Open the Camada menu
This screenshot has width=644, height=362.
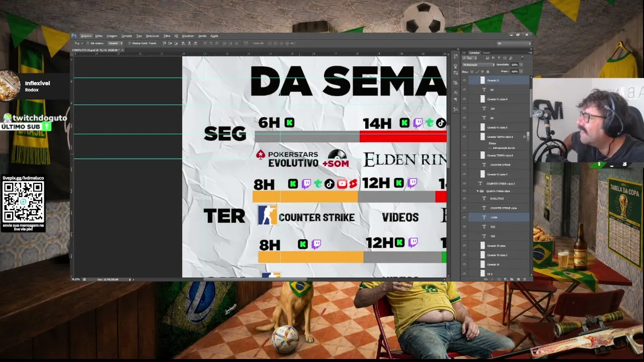tap(126, 36)
